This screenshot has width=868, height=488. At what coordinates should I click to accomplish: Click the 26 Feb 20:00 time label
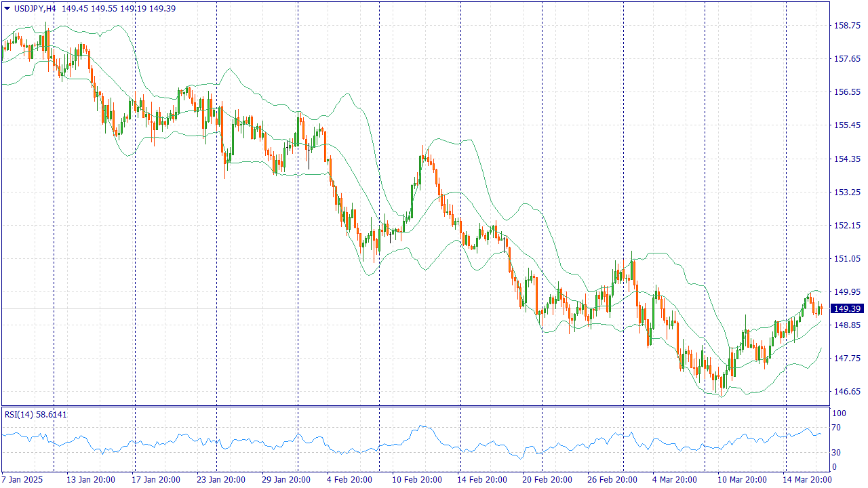(612, 480)
